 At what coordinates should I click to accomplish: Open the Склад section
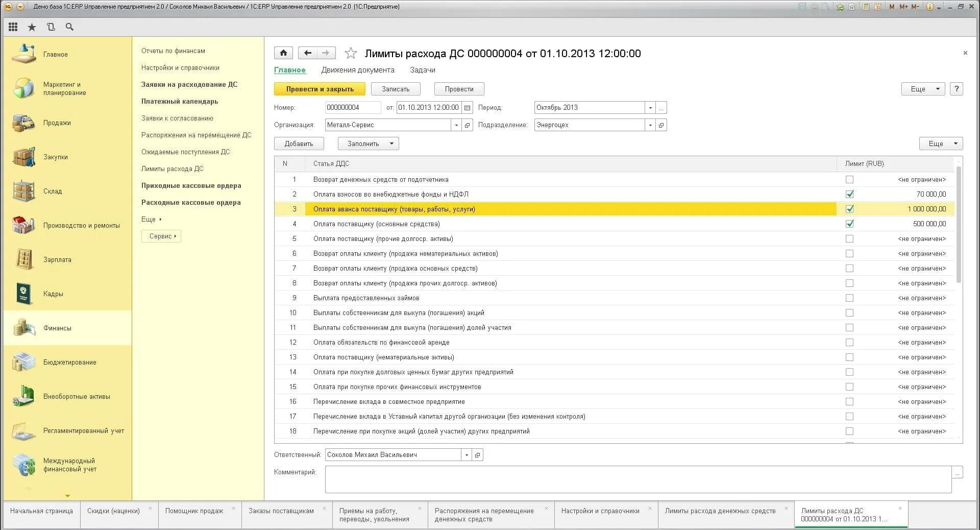67,191
